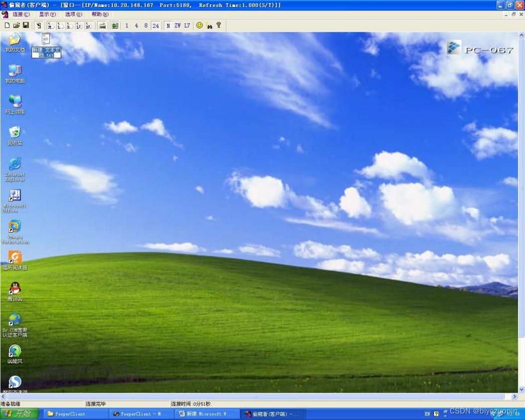Click the question mark help icon
The image size is (525, 420).
point(218,25)
